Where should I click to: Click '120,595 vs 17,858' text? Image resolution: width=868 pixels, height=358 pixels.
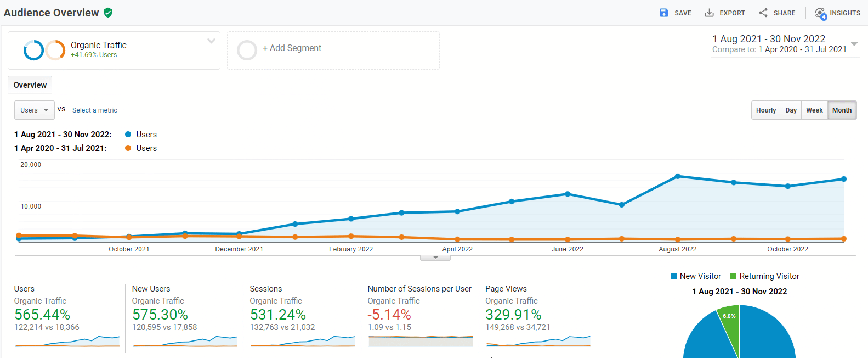tap(164, 327)
